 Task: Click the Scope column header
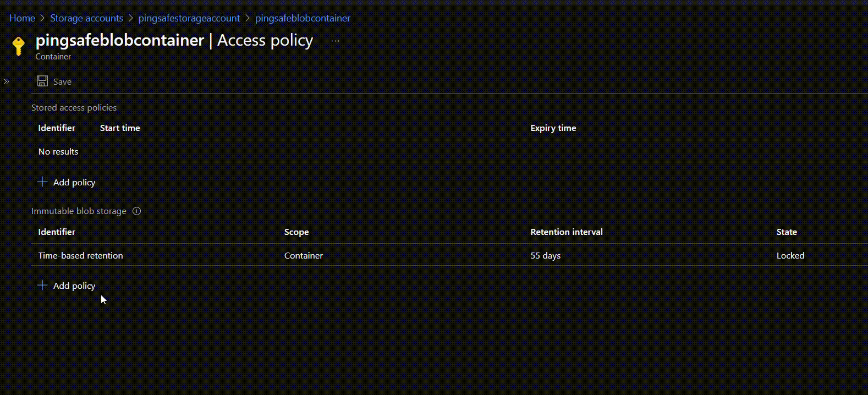click(296, 232)
